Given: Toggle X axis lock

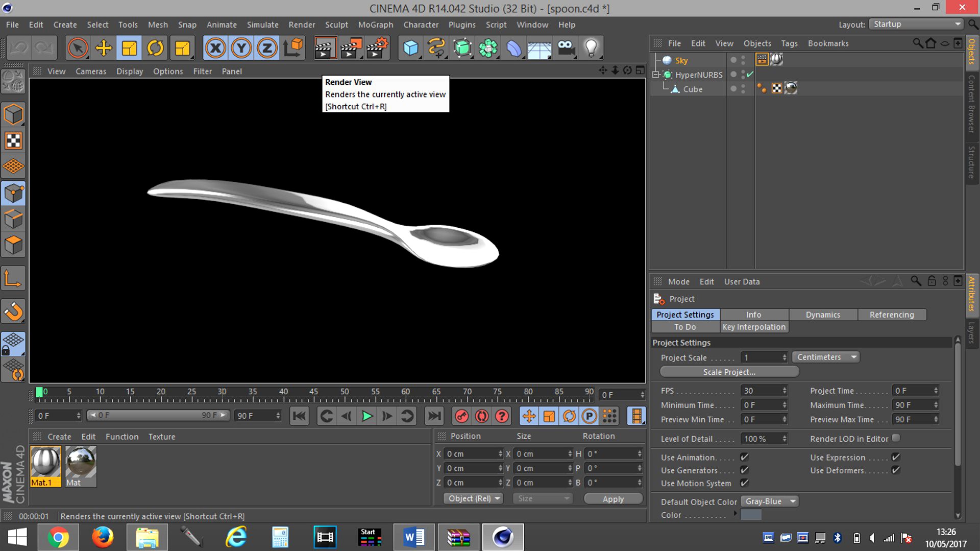Looking at the screenshot, I should pyautogui.click(x=215, y=48).
